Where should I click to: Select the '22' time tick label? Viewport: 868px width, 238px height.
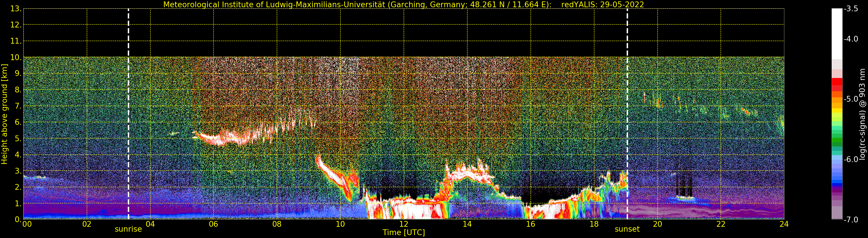tap(721, 224)
